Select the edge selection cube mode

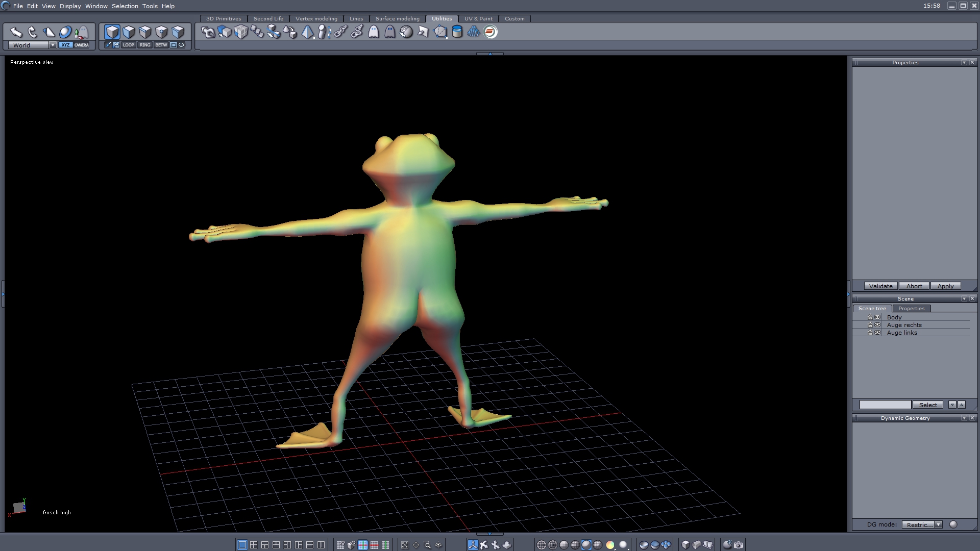tap(145, 32)
